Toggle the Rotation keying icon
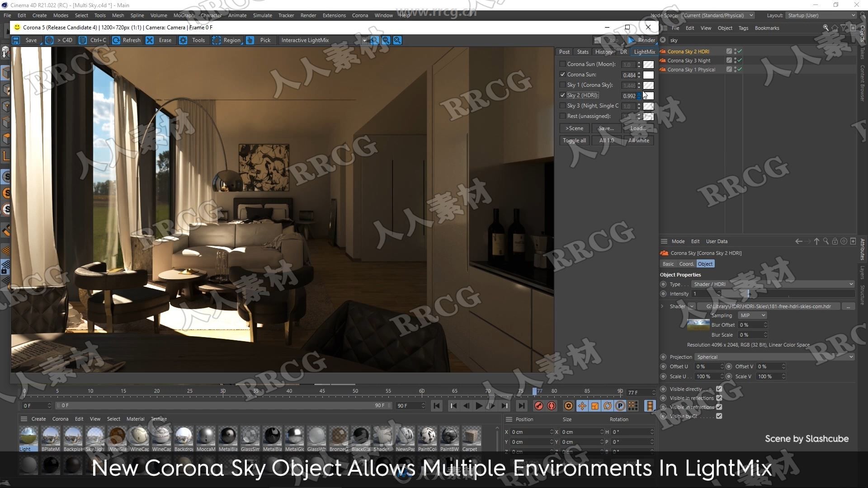Screen dimensions: 868x488 (x=608, y=406)
